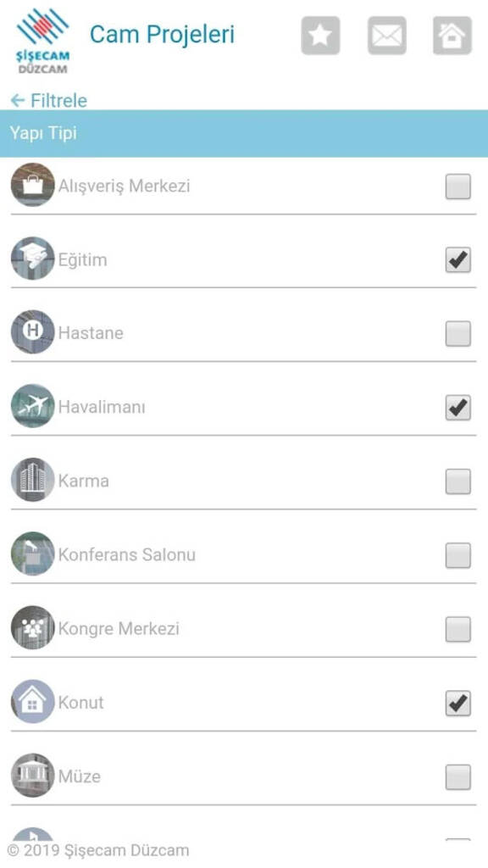
Task: Enable the Konferans Salonu checkbox
Action: (458, 556)
